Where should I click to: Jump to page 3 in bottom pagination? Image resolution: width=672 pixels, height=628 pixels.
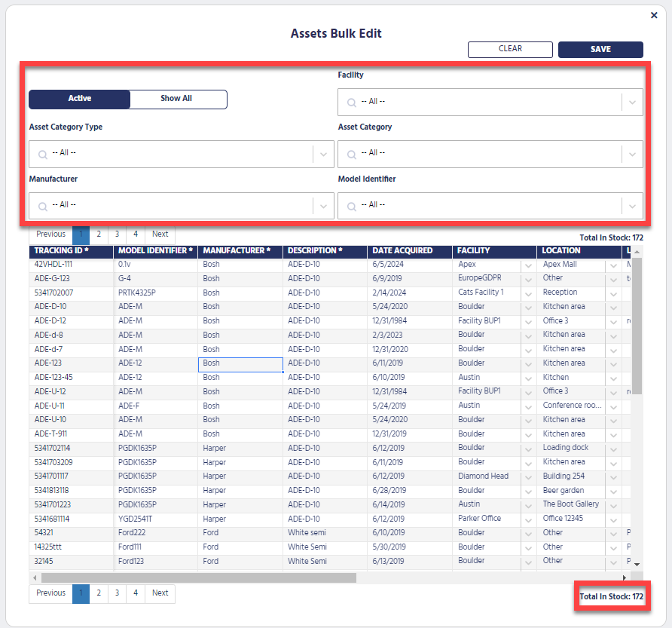(117, 593)
